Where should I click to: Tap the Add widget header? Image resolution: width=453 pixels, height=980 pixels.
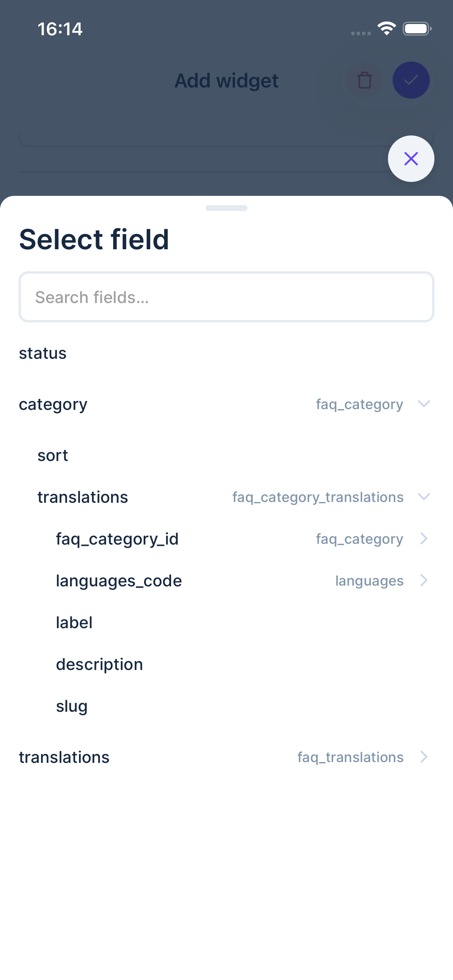click(226, 80)
